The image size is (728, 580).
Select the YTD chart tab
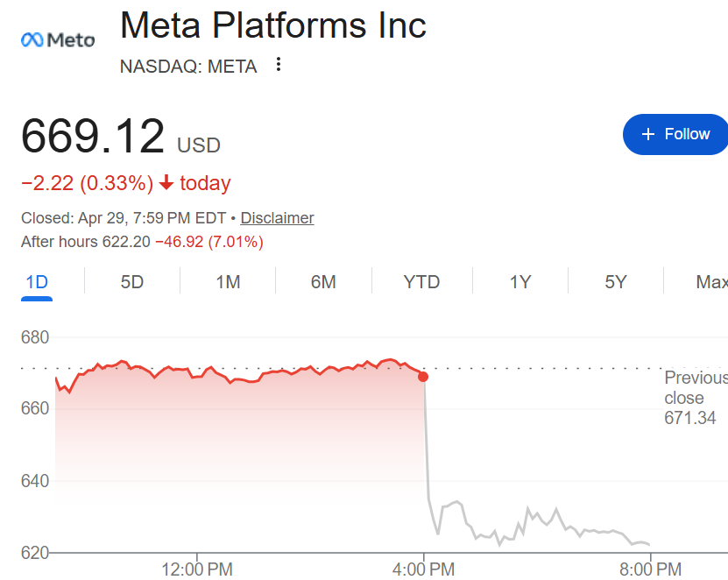(x=421, y=282)
